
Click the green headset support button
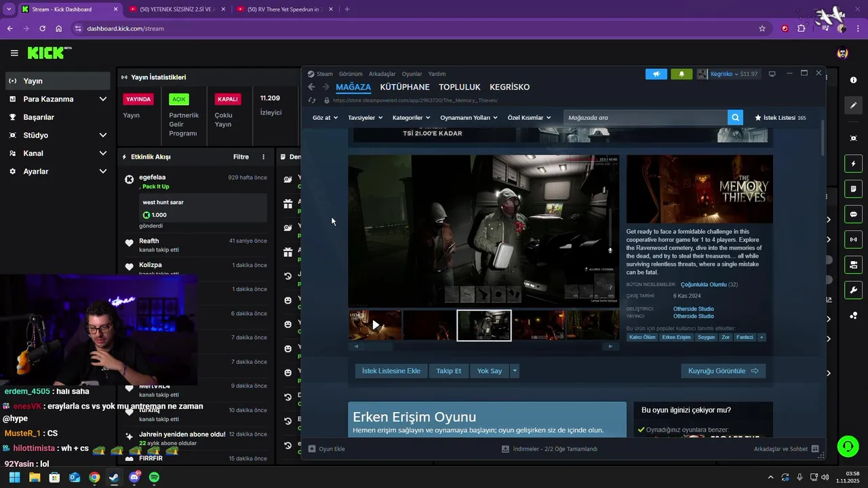click(x=848, y=446)
